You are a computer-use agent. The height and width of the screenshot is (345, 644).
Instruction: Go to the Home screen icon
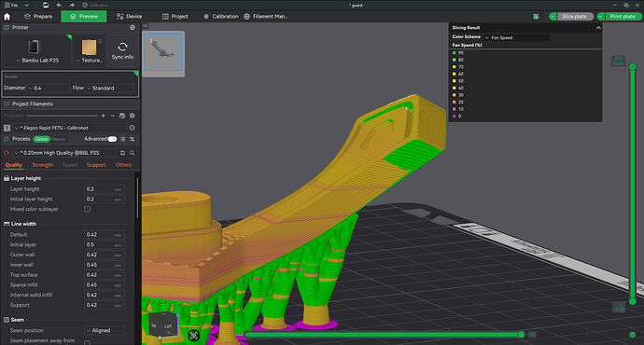(7, 17)
